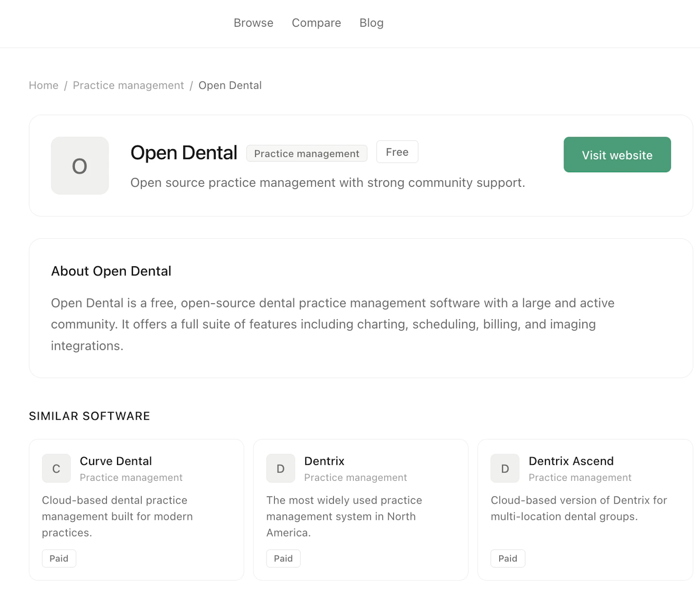Click Practice management label under Dentrix Ascend
The image size is (700, 595).
coord(580,478)
